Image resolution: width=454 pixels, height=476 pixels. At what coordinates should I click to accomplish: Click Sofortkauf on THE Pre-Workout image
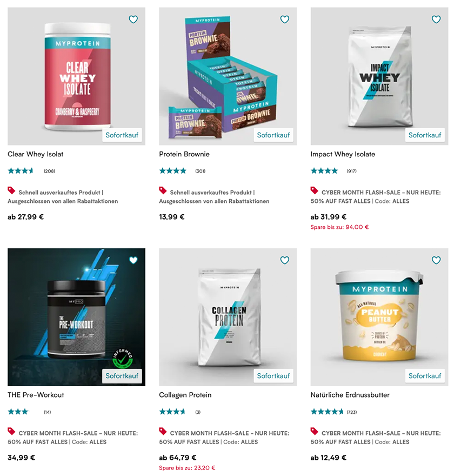122,376
